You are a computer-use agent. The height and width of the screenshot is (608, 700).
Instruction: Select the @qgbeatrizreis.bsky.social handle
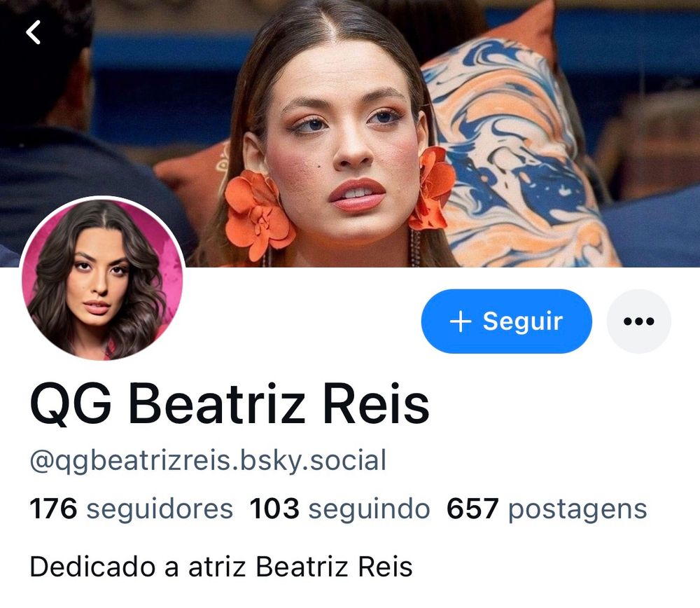pyautogui.click(x=208, y=461)
